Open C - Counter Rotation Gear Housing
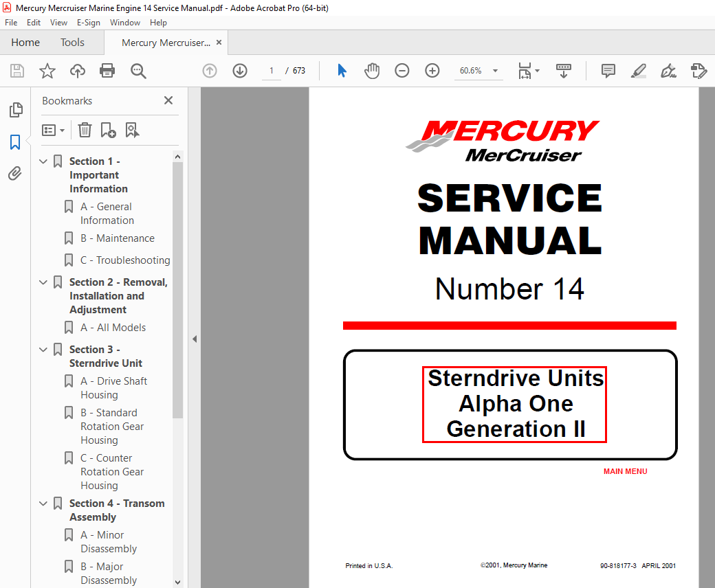715x588 pixels. [112, 471]
